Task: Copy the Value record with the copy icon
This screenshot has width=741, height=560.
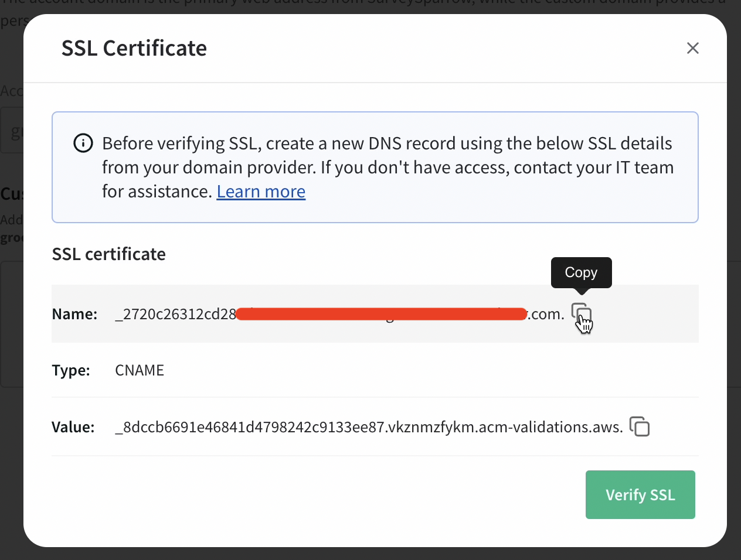Action: (x=639, y=426)
